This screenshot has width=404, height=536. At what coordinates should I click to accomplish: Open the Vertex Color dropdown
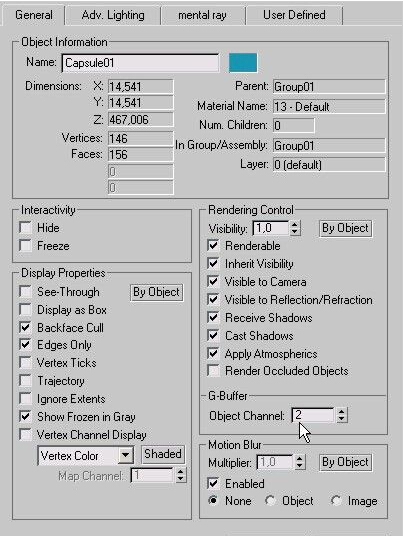[85, 455]
